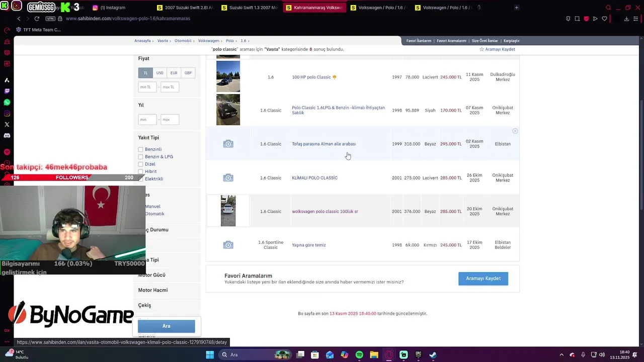Open browser downloads icon

coord(626,19)
